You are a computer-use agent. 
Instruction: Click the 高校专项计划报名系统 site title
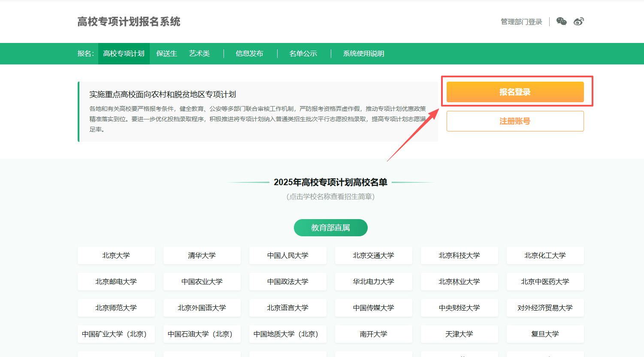pyautogui.click(x=129, y=22)
